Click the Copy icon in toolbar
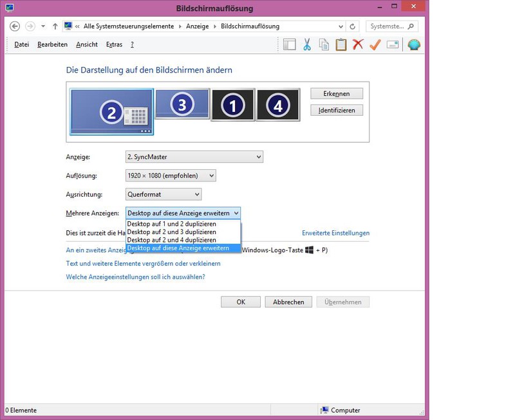This screenshot has width=515, height=420. 324,44
